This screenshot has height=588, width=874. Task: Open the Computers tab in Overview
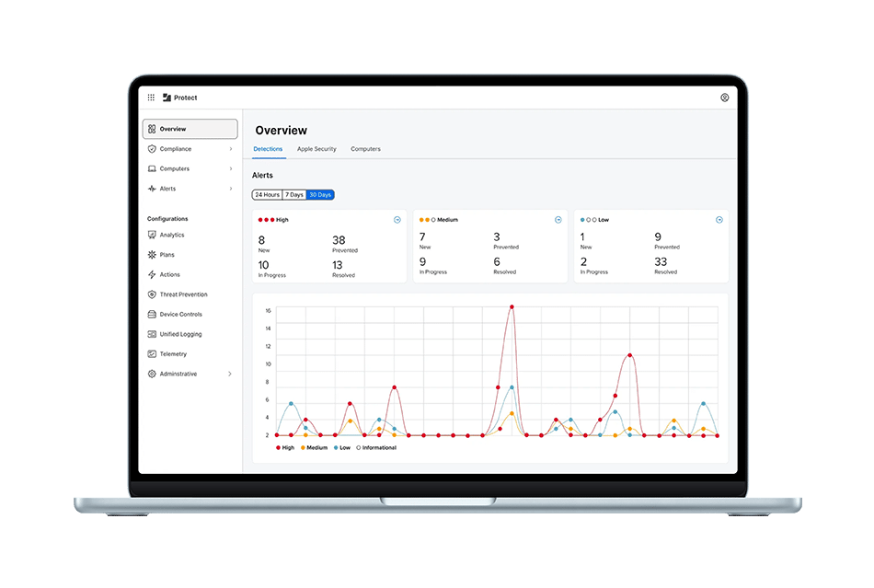(x=365, y=149)
